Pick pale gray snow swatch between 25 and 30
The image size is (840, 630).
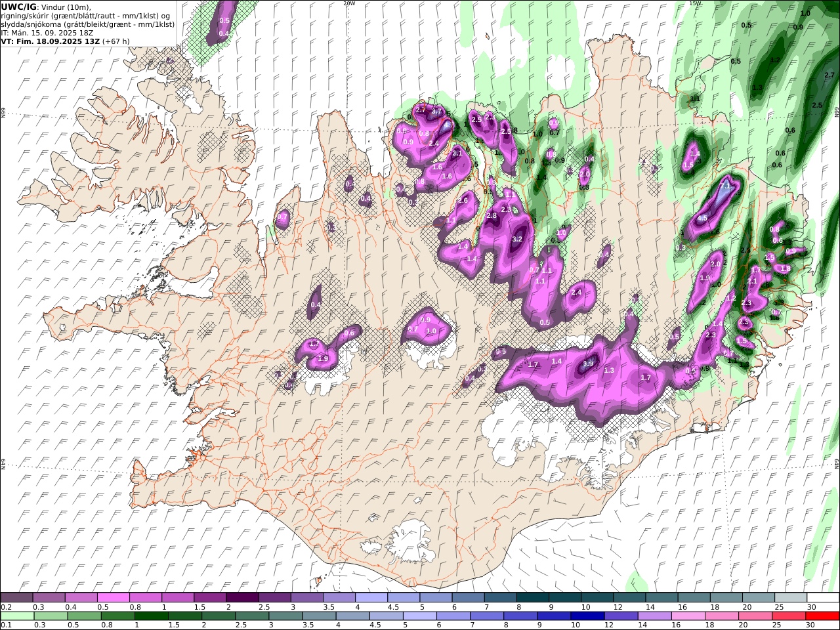(790, 598)
